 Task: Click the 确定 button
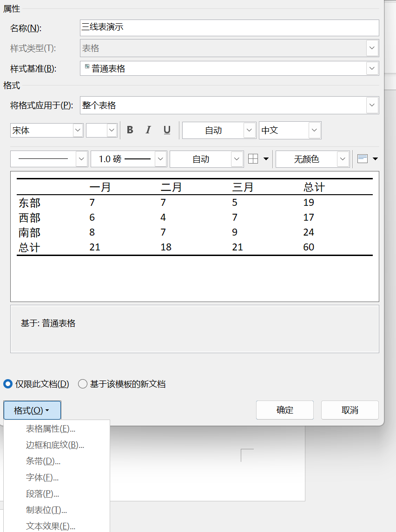[284, 410]
